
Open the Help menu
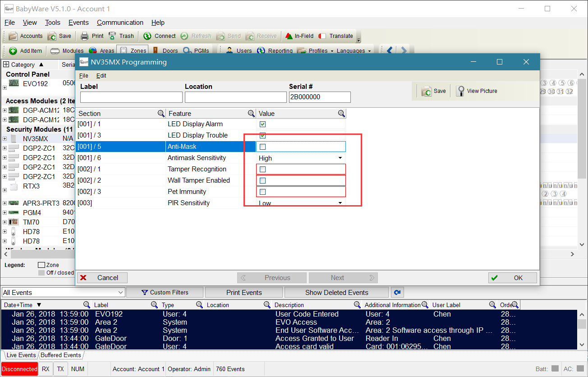[x=158, y=23]
